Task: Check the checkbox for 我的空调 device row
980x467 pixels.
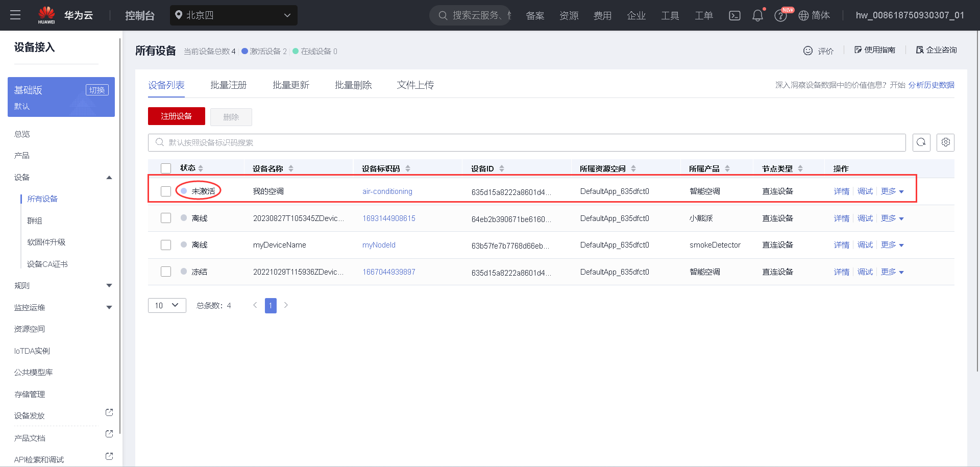Action: (x=166, y=191)
